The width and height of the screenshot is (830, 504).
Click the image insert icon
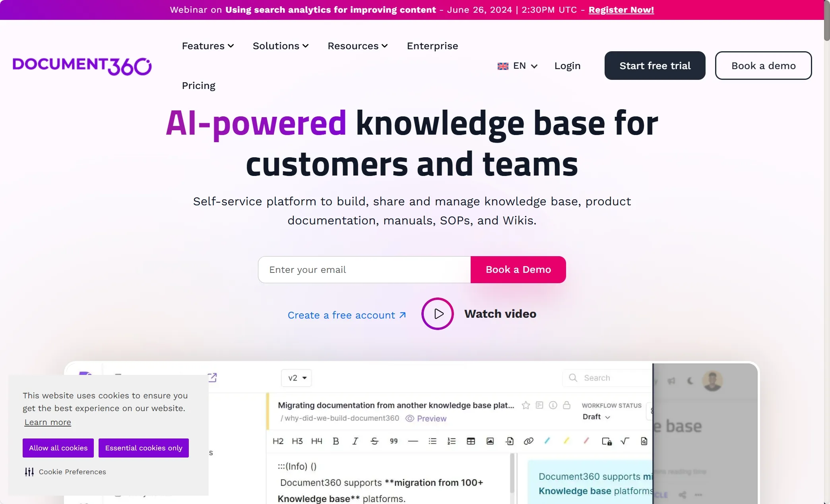coord(490,441)
